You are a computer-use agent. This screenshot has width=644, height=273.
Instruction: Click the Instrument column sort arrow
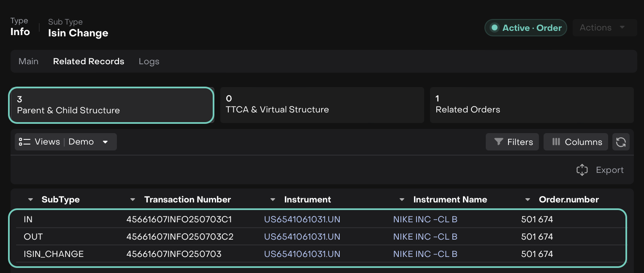tap(273, 200)
